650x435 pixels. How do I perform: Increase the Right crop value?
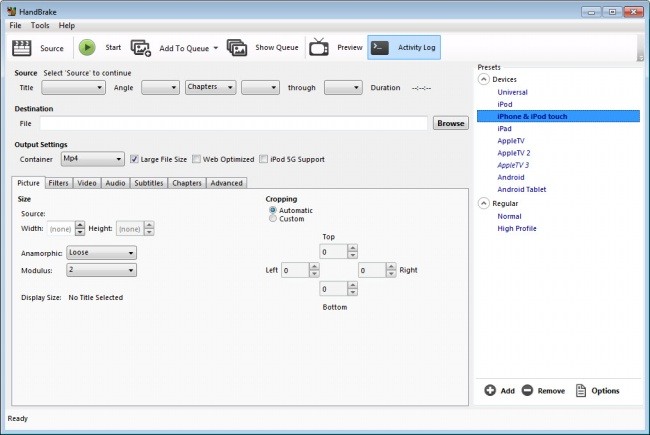coord(391,267)
